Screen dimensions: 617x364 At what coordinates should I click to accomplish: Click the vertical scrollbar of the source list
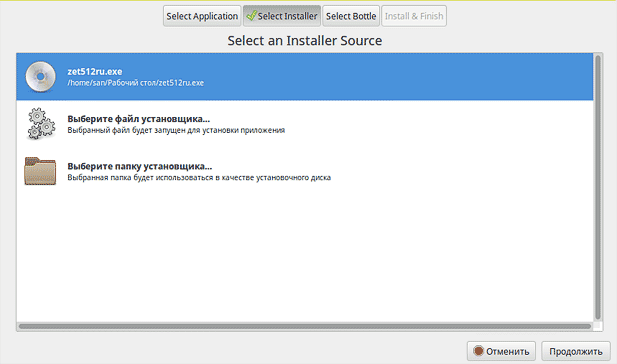tap(598, 187)
